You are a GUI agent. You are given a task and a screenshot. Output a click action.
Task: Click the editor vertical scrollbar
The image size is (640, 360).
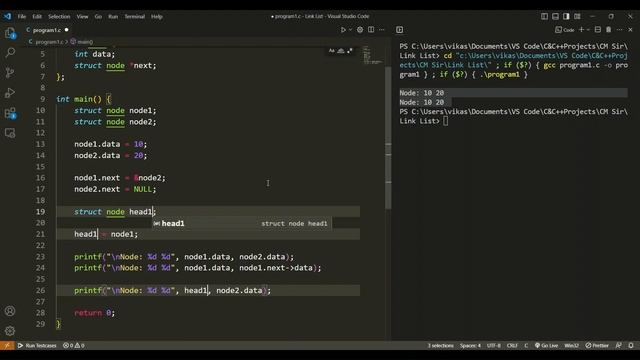pos(388,139)
